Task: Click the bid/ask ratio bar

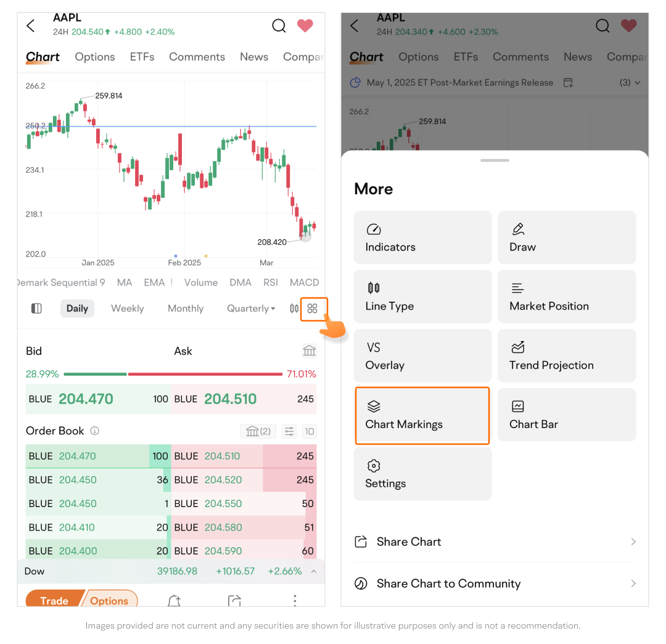Action: click(173, 374)
